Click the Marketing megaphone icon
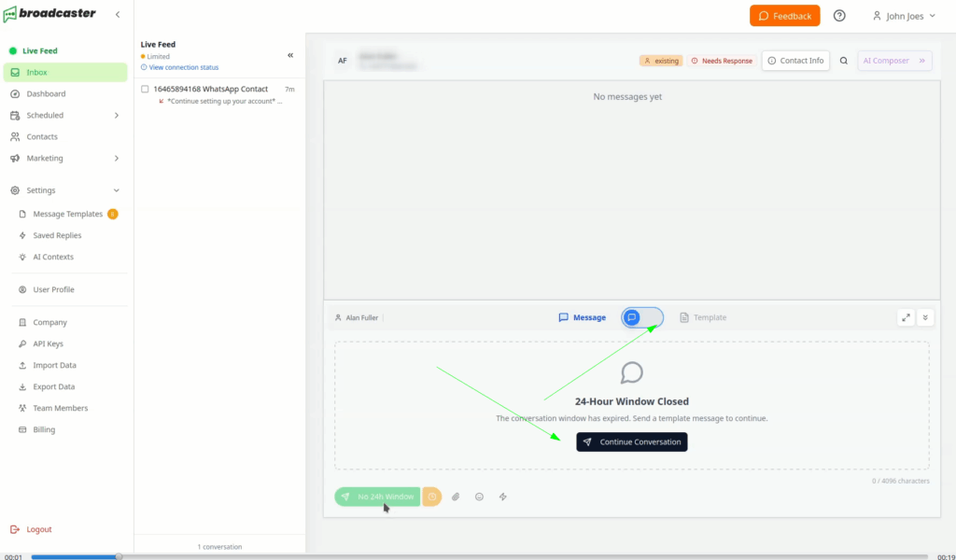This screenshot has width=956, height=560. [15, 159]
